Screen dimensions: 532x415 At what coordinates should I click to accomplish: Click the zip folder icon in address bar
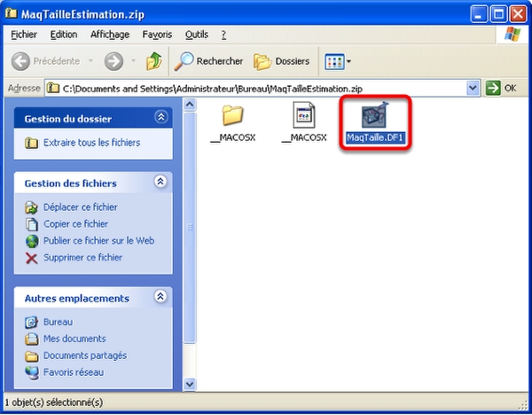click(53, 88)
